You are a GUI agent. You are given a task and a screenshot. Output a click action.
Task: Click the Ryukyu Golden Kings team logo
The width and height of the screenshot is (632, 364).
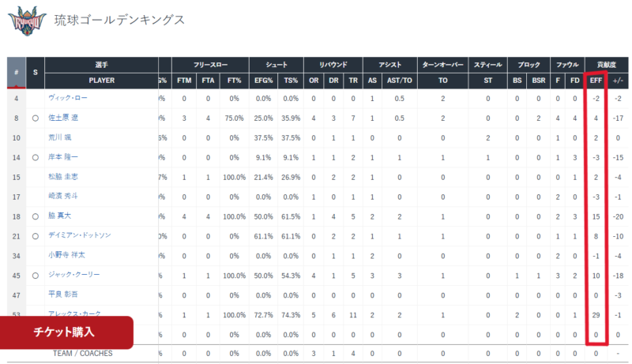click(26, 21)
